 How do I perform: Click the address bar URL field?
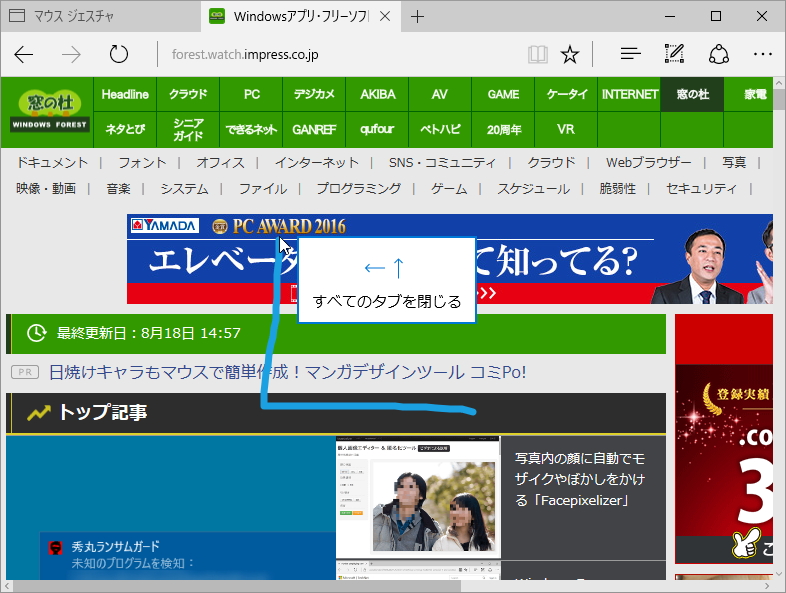point(341,54)
